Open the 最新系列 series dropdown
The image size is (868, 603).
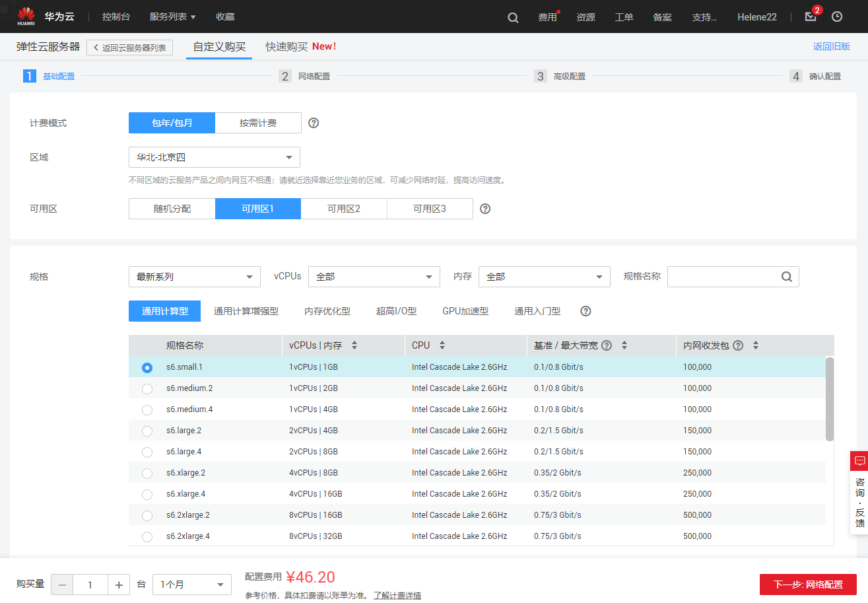pos(195,277)
